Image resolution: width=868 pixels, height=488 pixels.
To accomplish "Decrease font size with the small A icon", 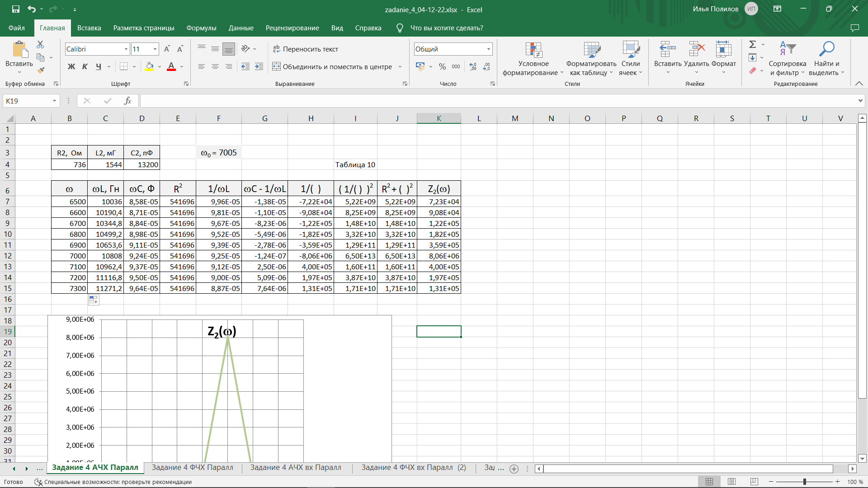I will (x=180, y=49).
